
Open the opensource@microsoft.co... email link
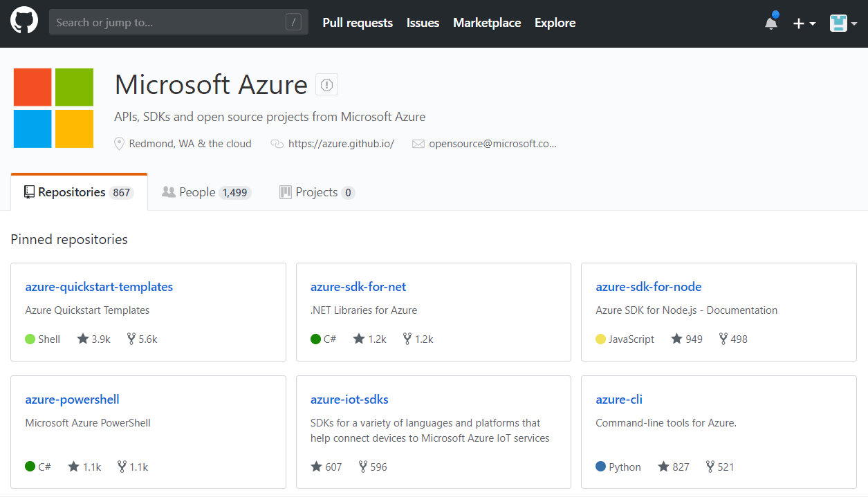pyautogui.click(x=492, y=144)
